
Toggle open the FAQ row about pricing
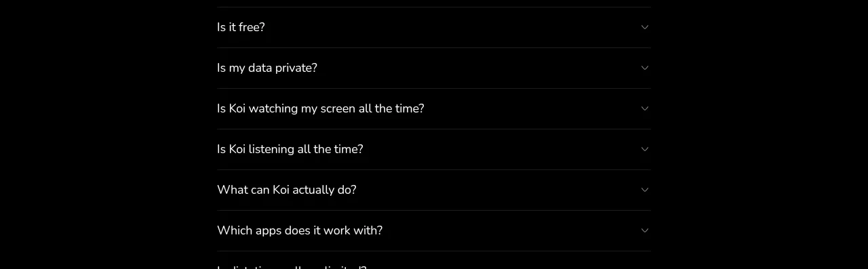pos(434,27)
